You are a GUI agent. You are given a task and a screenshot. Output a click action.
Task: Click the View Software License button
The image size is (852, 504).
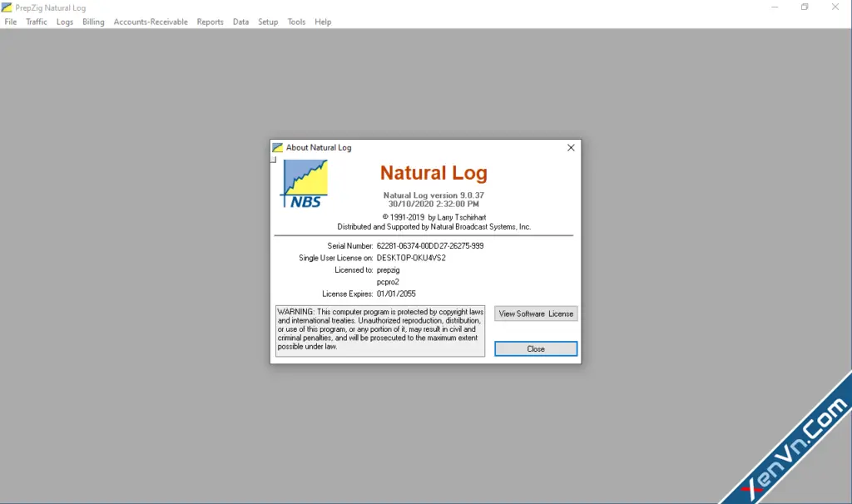point(536,314)
